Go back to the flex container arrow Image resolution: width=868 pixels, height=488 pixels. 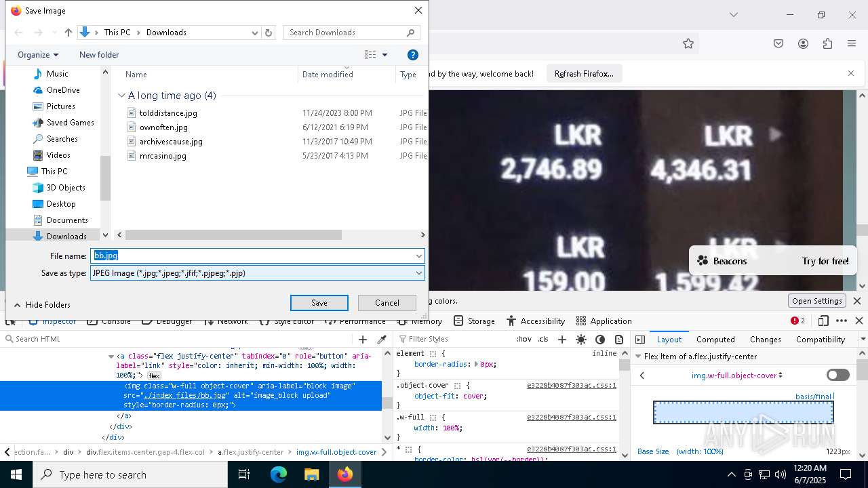click(x=642, y=375)
